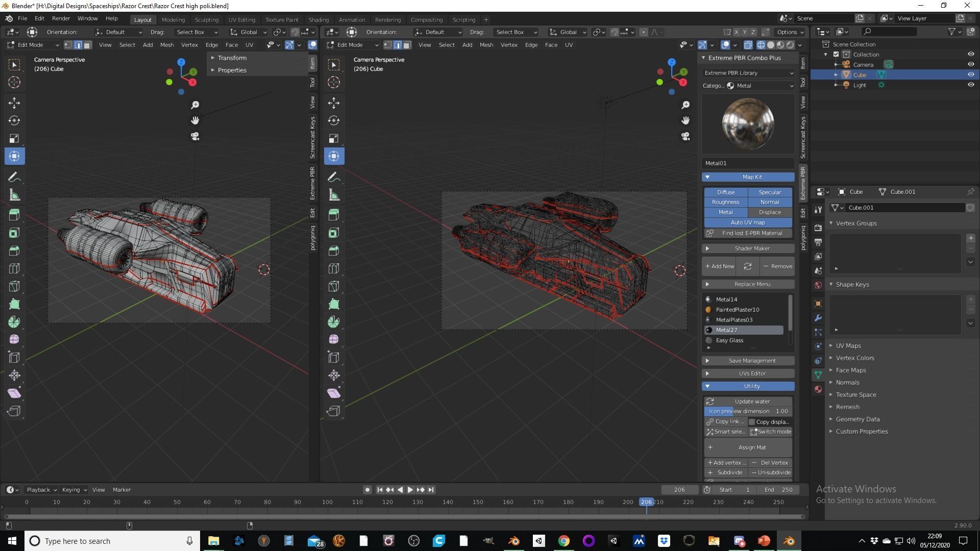This screenshot has height=551, width=980.
Task: Select the Bevel tool in left viewport
Action: pos(14,251)
